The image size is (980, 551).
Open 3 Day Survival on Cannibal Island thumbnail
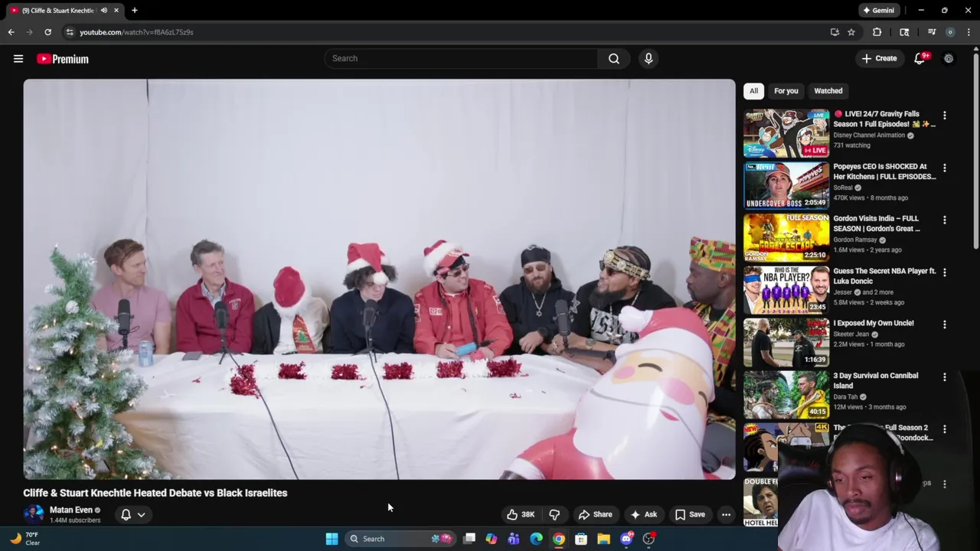point(786,394)
